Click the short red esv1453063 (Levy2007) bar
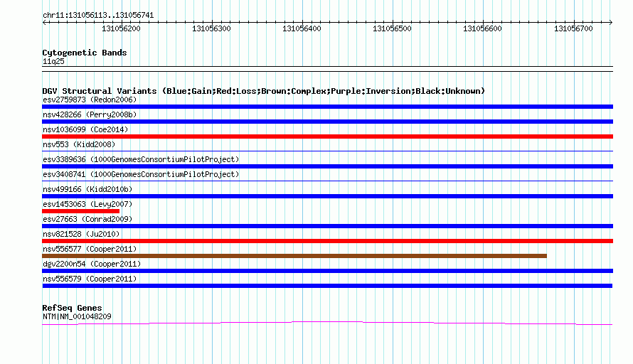The width and height of the screenshot is (633, 364). (x=81, y=211)
